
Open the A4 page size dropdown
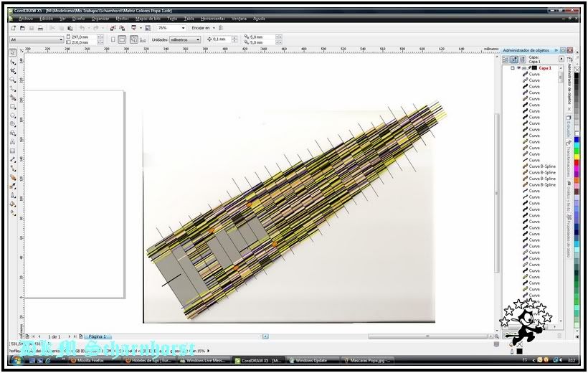pyautogui.click(x=60, y=39)
